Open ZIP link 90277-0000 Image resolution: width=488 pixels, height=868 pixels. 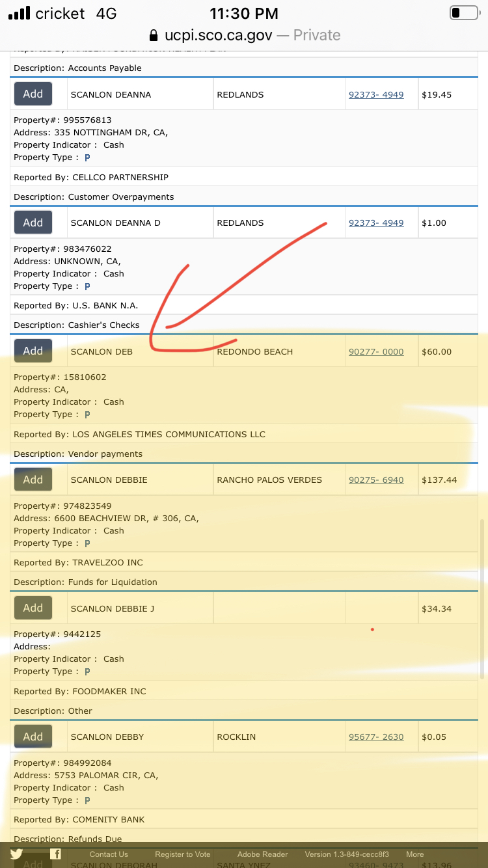tap(376, 351)
